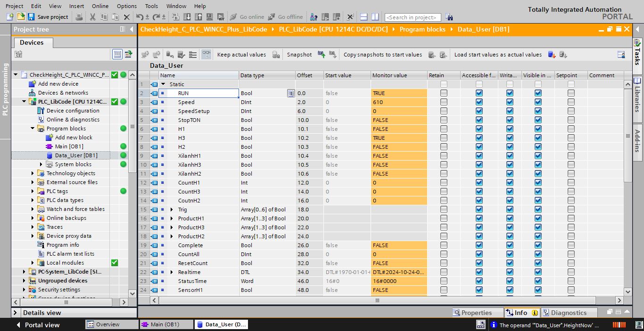Click the Accessible devices icon
The image size is (644, 331).
[x=314, y=17]
